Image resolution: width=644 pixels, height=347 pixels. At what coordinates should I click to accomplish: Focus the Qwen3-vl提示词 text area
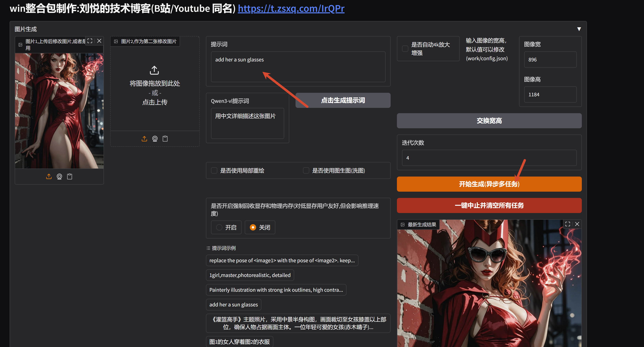(x=247, y=123)
